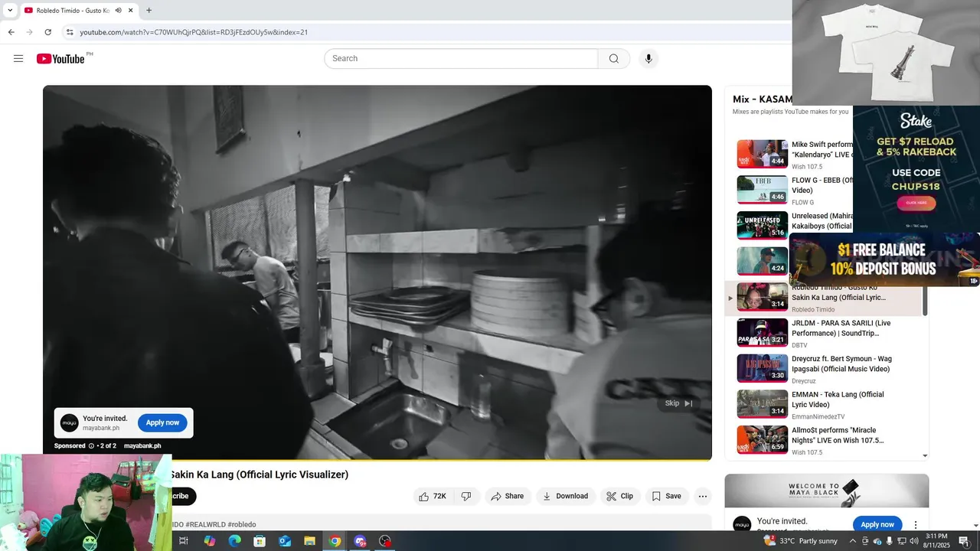Click the white t-shirt merch overlay image
The image size is (980, 551).
click(886, 52)
